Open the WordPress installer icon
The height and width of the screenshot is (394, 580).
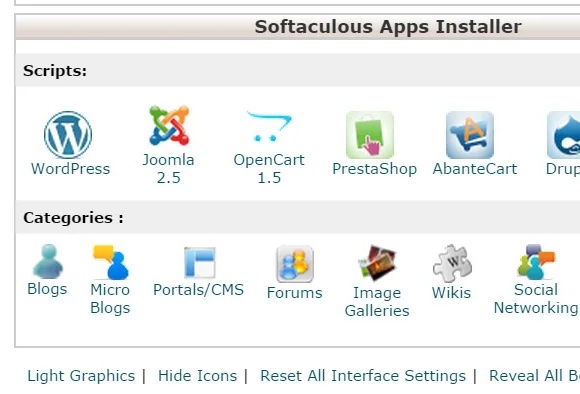[x=68, y=135]
